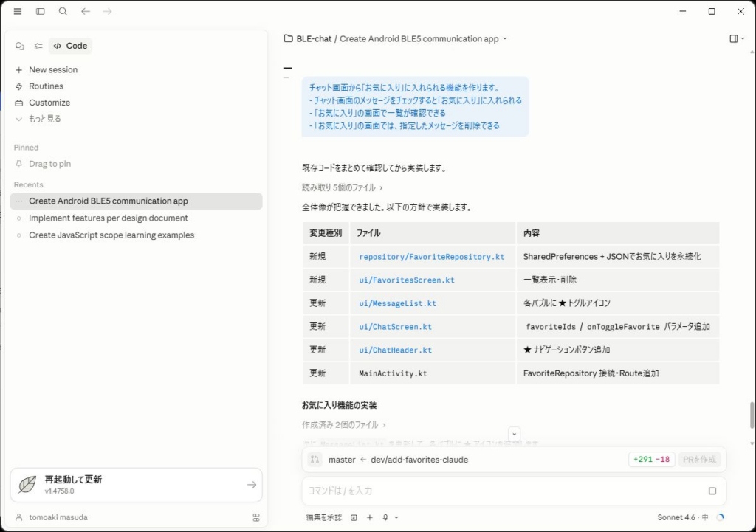Go back with the left arrow icon
Image resolution: width=756 pixels, height=532 pixels.
tap(86, 11)
